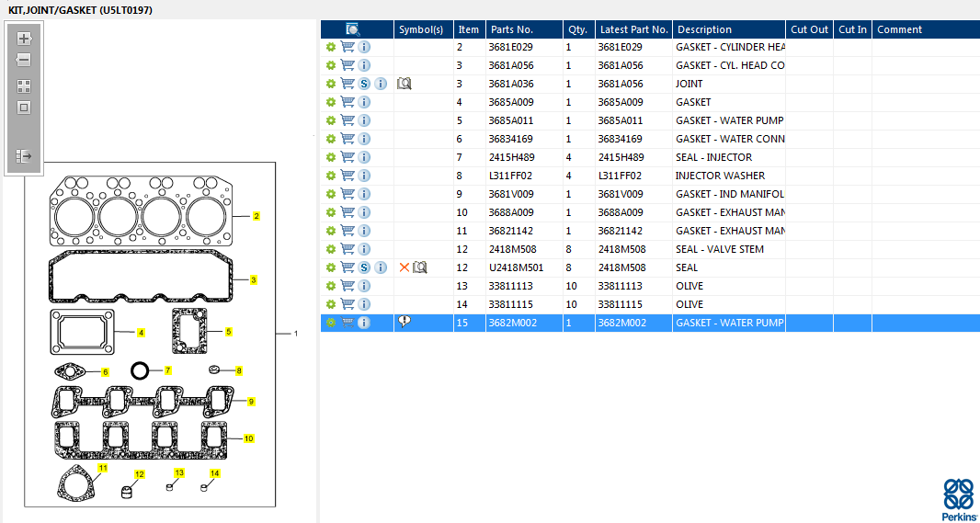This screenshot has height=523, width=980.
Task: Click the cylinder head gasket drawing
Action: click(141, 210)
